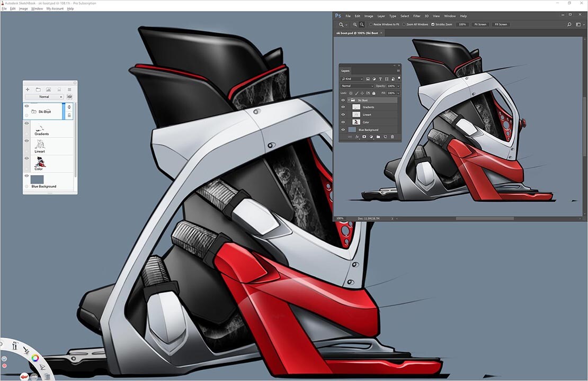Click Photoshop's create new group folder icon

378,137
